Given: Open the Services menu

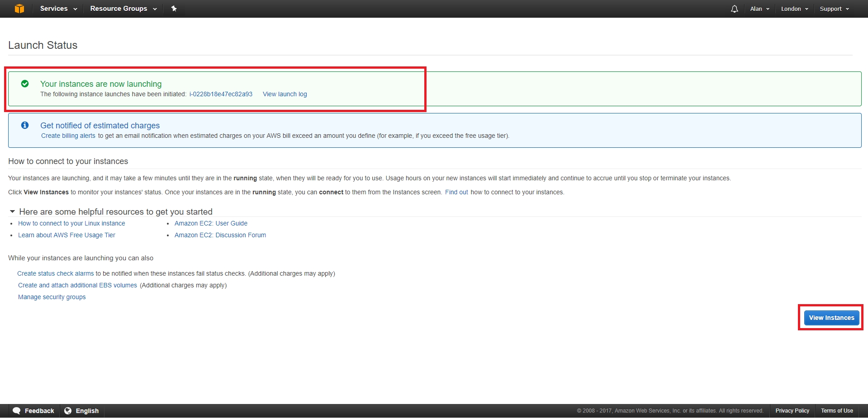Looking at the screenshot, I should (x=58, y=9).
